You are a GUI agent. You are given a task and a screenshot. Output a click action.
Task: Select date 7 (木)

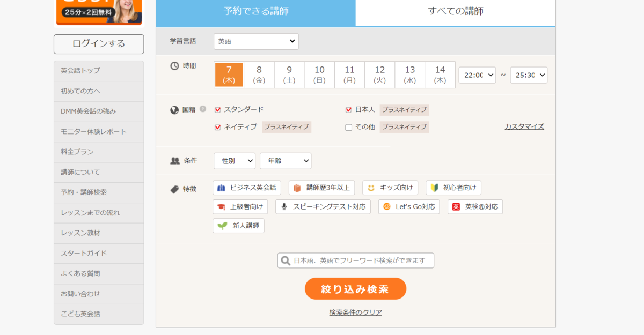[229, 75]
